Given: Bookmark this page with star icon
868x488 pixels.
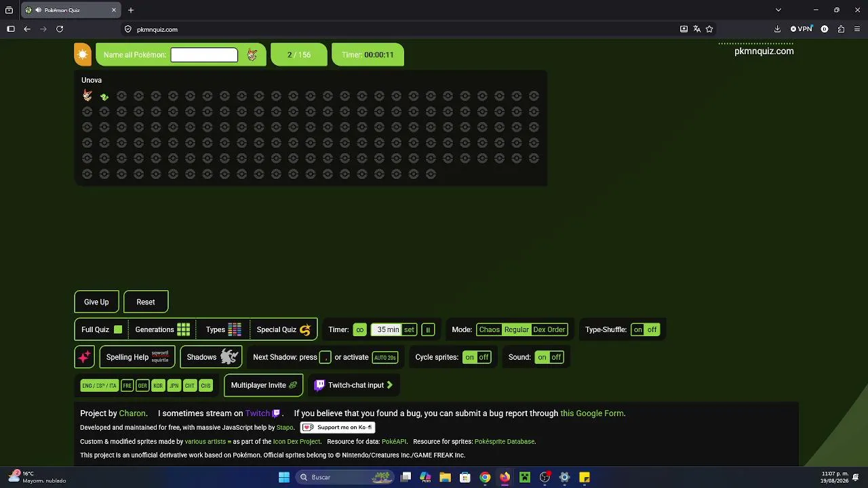Looking at the screenshot, I should (x=709, y=29).
